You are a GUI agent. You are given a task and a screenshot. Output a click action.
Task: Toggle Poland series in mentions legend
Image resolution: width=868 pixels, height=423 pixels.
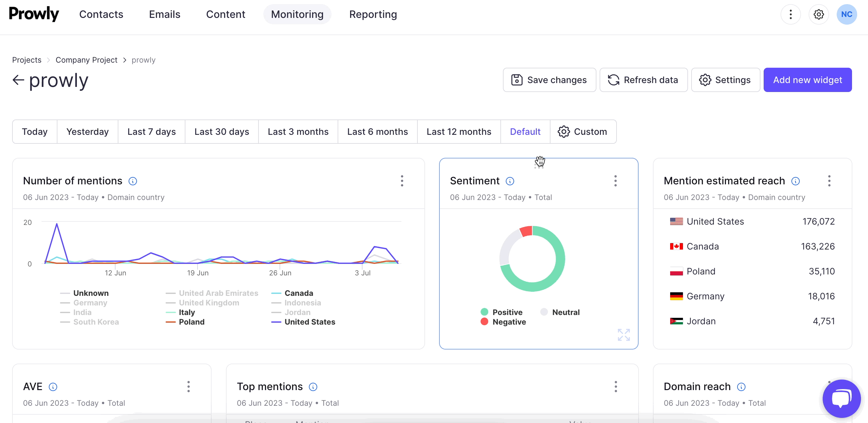pyautogui.click(x=185, y=322)
